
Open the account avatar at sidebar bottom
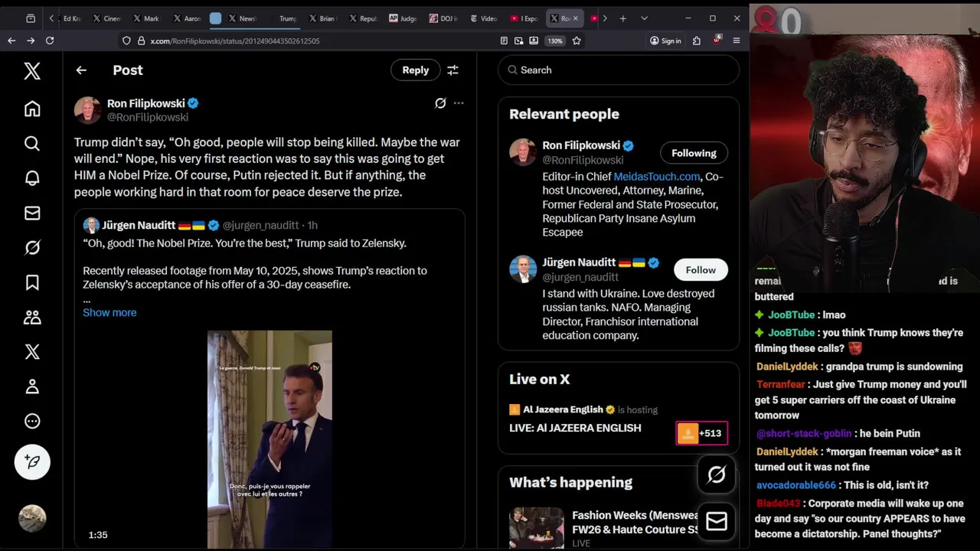pos(32,518)
